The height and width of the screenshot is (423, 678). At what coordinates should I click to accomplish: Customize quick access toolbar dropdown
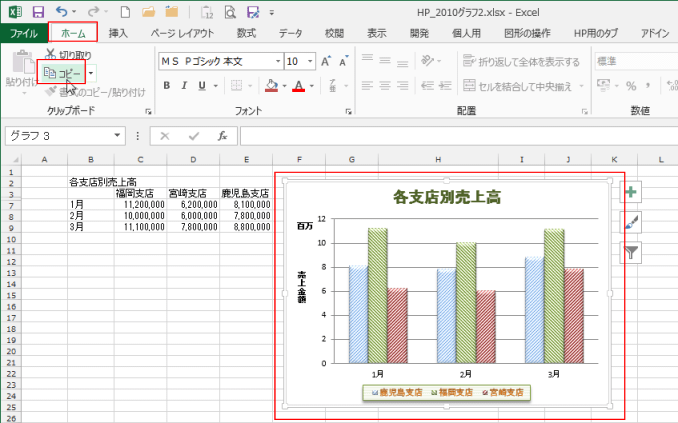(272, 13)
